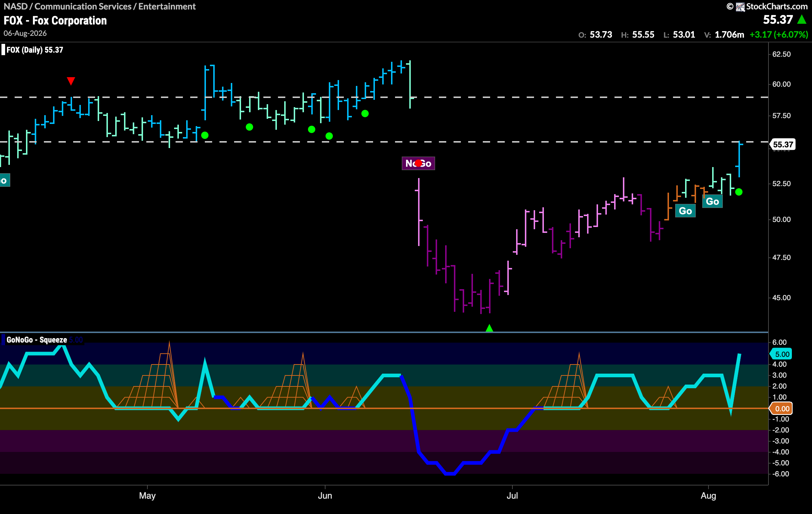The width and height of the screenshot is (812, 514).
Task: Click the FOX - Fox Corporation title
Action: pyautogui.click(x=55, y=20)
